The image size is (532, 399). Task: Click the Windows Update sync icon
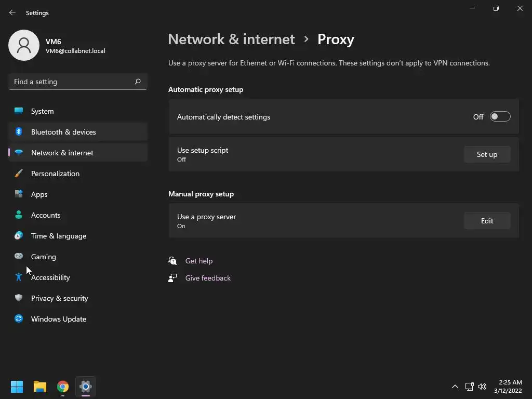[x=19, y=319]
